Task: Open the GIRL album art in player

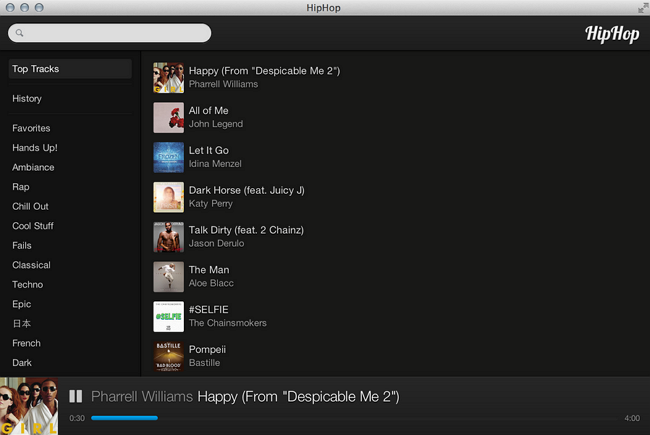Action: coord(29,406)
